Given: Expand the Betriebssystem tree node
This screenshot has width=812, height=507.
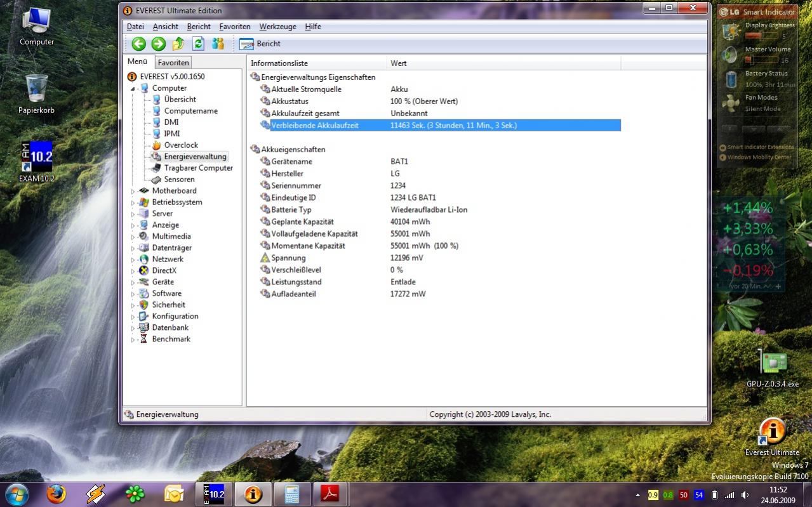Looking at the screenshot, I should tap(133, 202).
